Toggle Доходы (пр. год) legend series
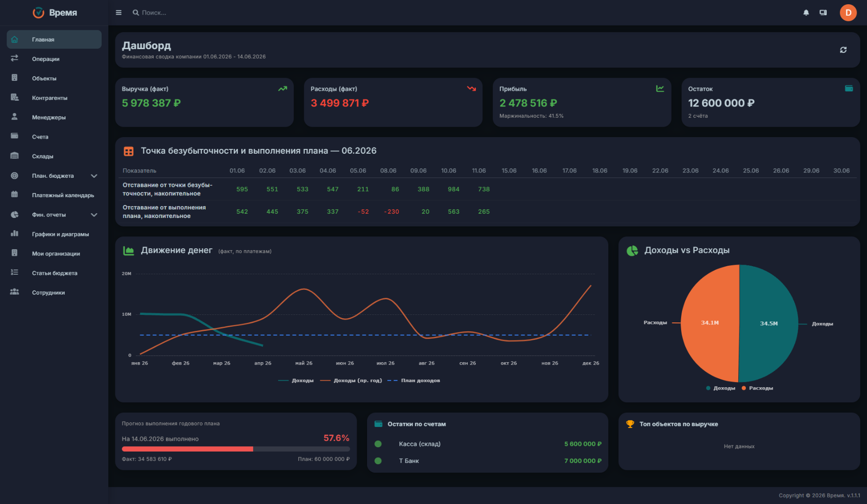Image resolution: width=867 pixels, height=504 pixels. pyautogui.click(x=351, y=381)
